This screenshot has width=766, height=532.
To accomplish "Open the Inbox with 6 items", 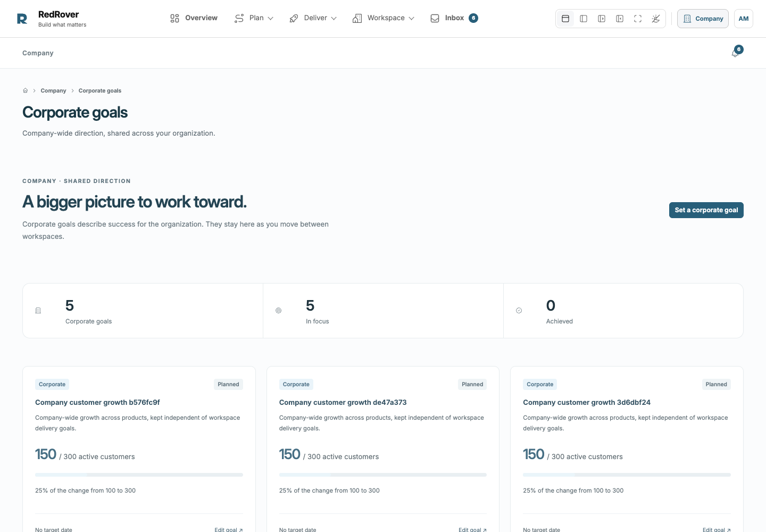I will (454, 18).
